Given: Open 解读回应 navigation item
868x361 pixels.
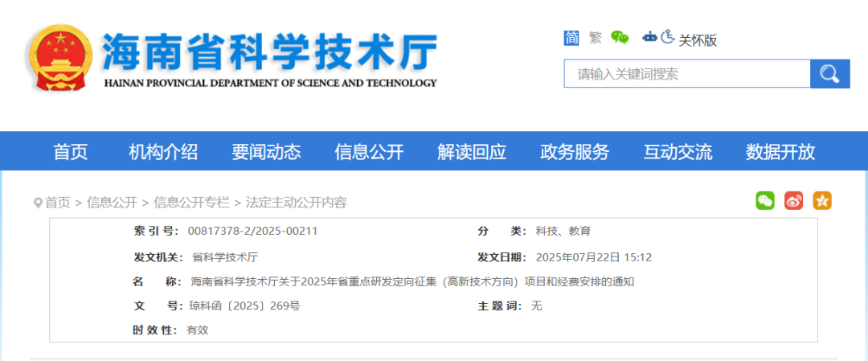Looking at the screenshot, I should click(x=472, y=152).
